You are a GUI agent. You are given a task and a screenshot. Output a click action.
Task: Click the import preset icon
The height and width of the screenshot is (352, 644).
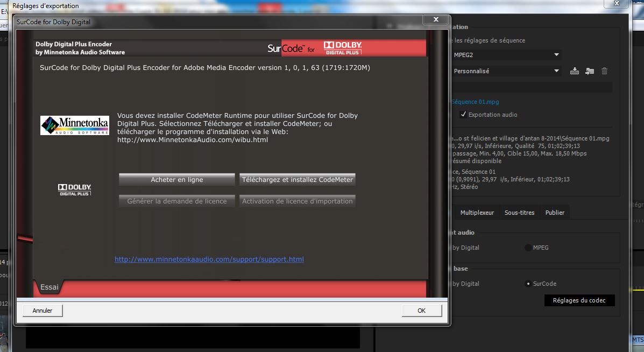click(589, 71)
